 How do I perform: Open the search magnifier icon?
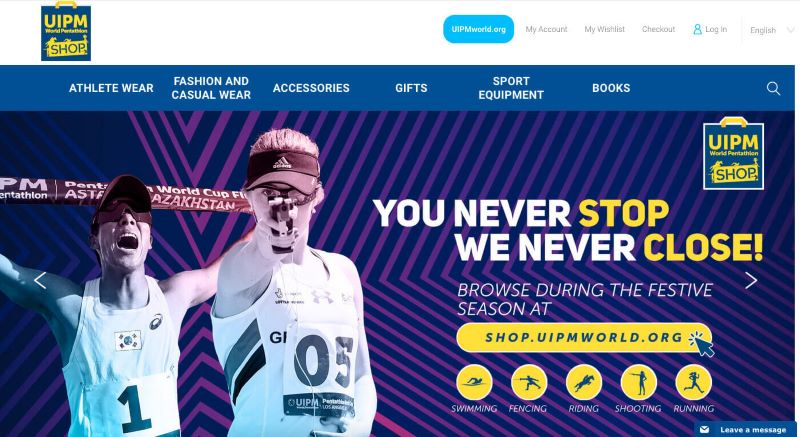(x=773, y=88)
